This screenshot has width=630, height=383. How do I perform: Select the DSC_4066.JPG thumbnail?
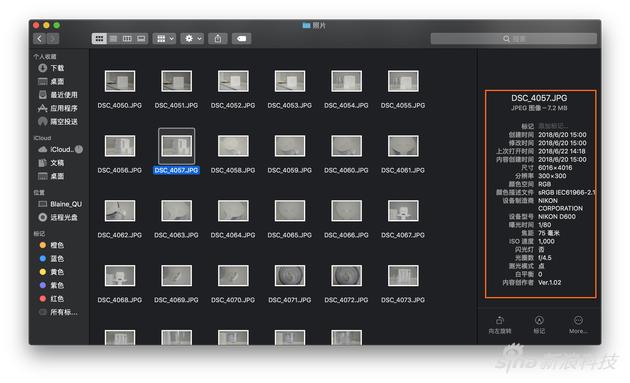[346, 211]
